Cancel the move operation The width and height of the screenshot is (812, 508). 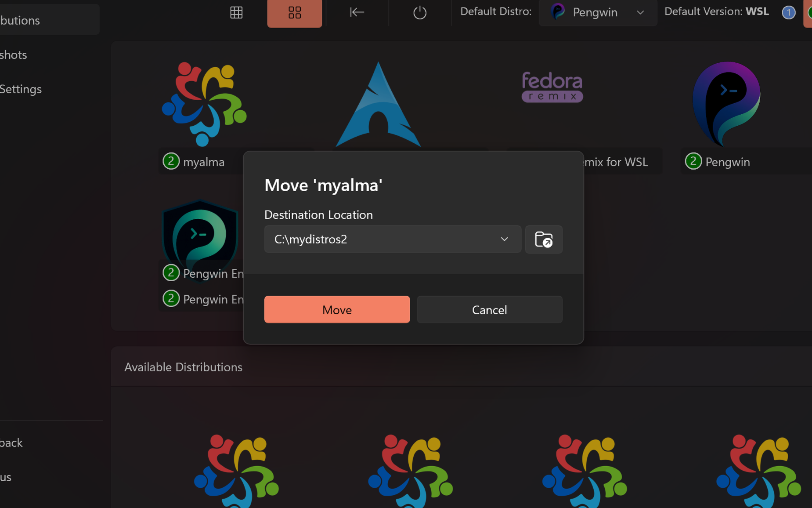(x=489, y=309)
